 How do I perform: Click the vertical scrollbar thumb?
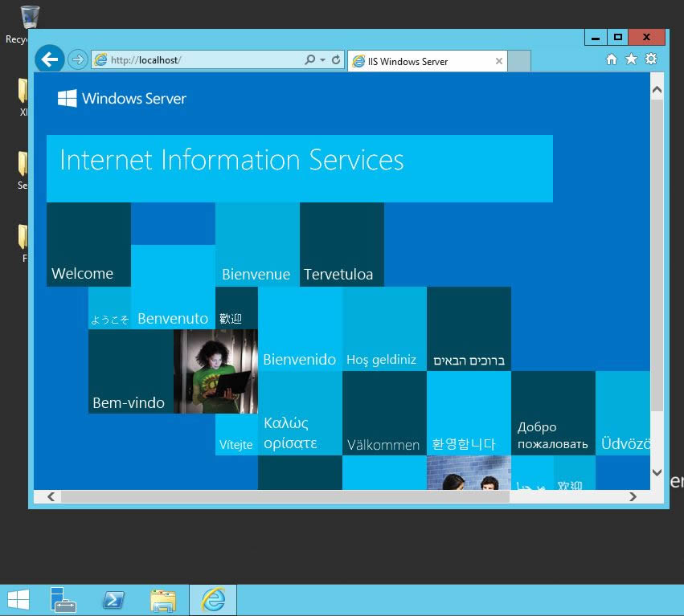pyautogui.click(x=657, y=255)
